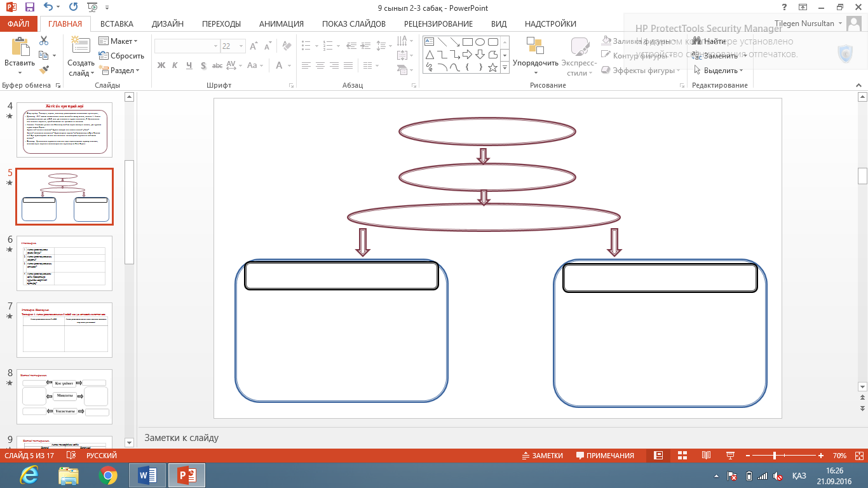Switch to the АНИМАЦИЯ tab
Viewport: 868px width, 488px height.
(281, 24)
